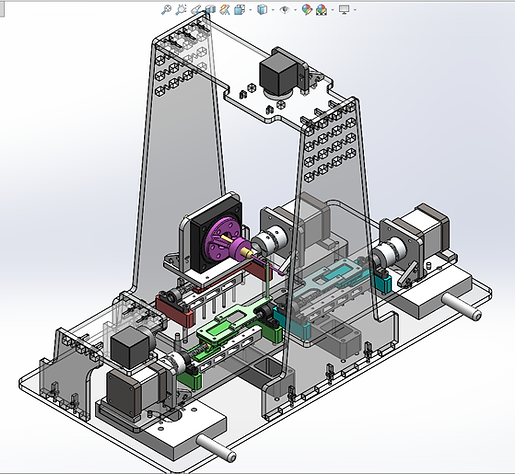
Task: Click the Zoom to Fit icon
Action: 166,10
